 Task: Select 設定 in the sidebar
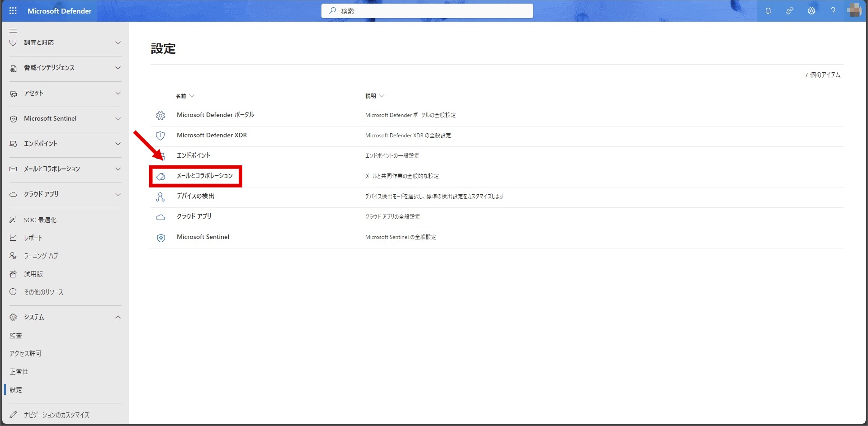tap(16, 390)
